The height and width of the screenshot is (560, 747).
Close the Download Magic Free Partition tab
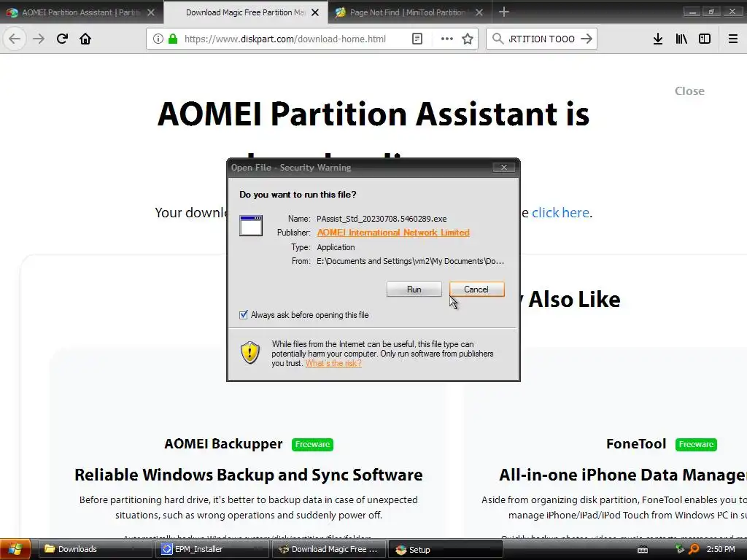315,12
